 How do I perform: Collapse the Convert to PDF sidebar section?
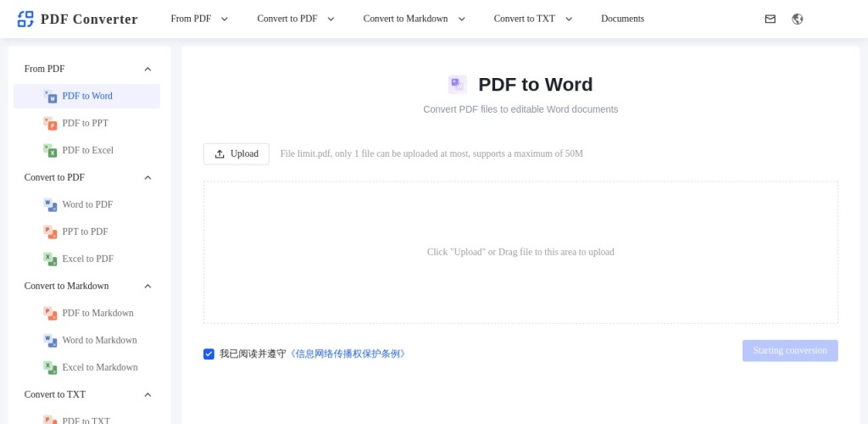click(147, 177)
